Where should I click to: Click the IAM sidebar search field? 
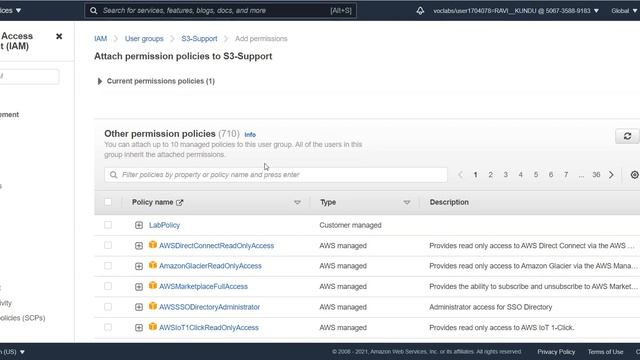coord(29,76)
